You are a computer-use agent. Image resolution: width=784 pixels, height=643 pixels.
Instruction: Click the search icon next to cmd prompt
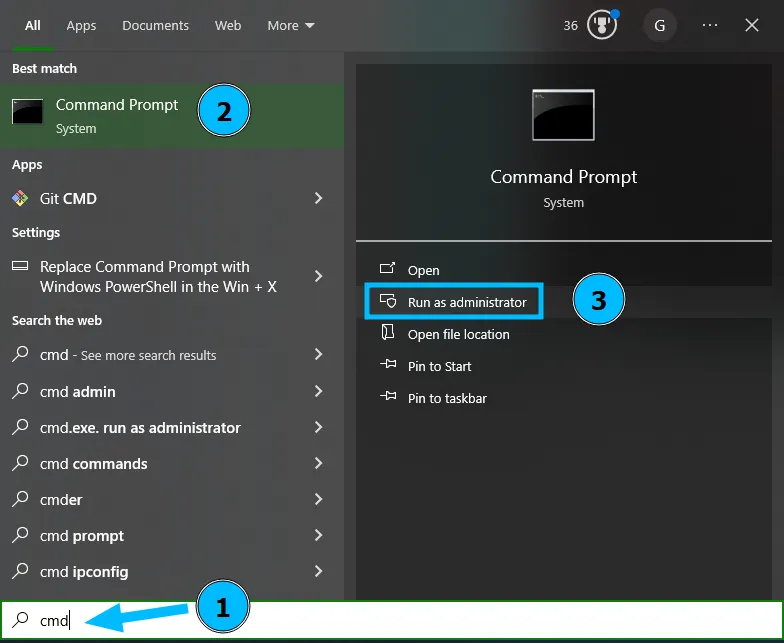pos(20,534)
